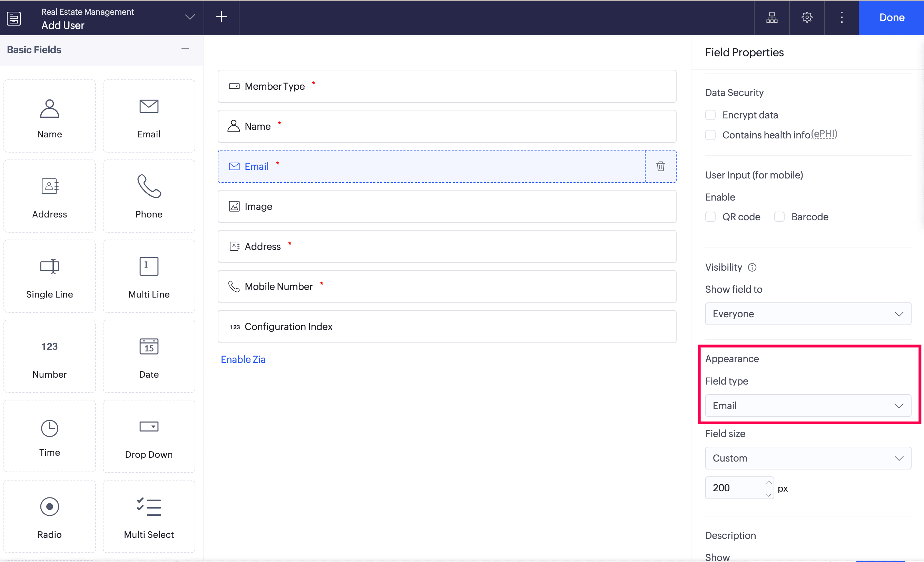
Task: Click the workflow hierarchy icon in header
Action: (x=771, y=17)
